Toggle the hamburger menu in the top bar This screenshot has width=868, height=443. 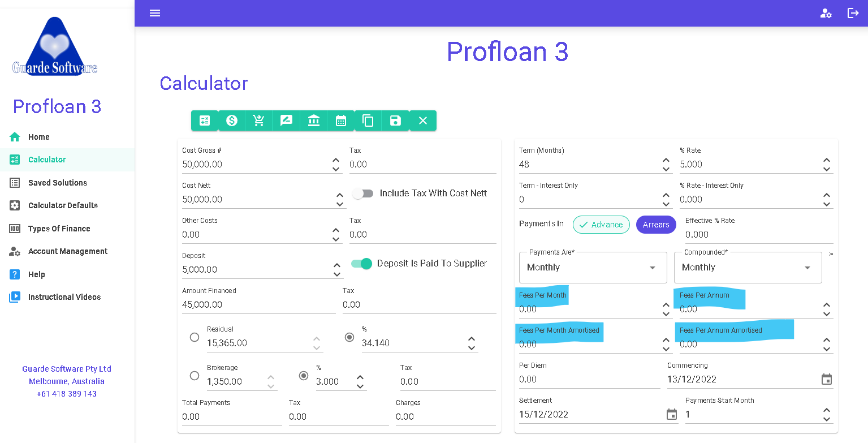click(x=155, y=13)
